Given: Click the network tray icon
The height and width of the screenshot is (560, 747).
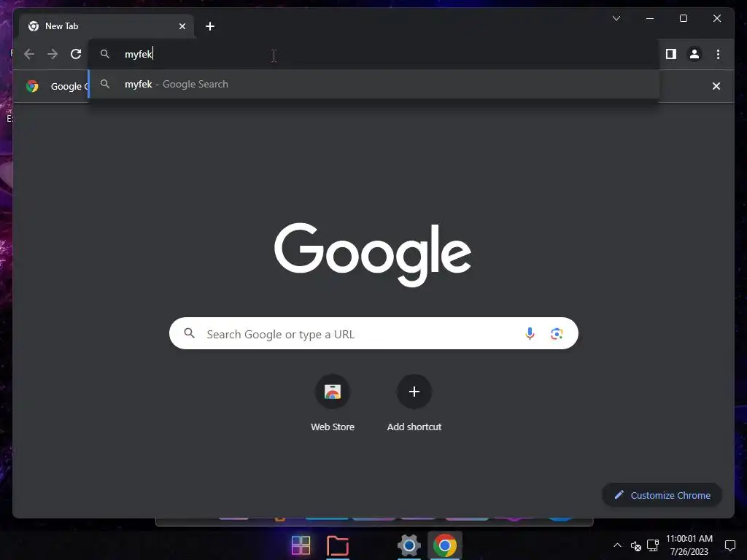Looking at the screenshot, I should click(x=653, y=545).
